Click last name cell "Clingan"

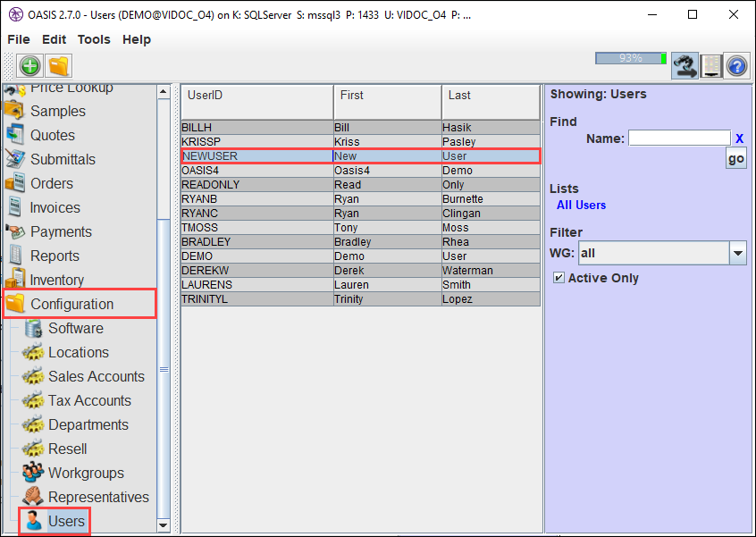pyautogui.click(x=491, y=213)
